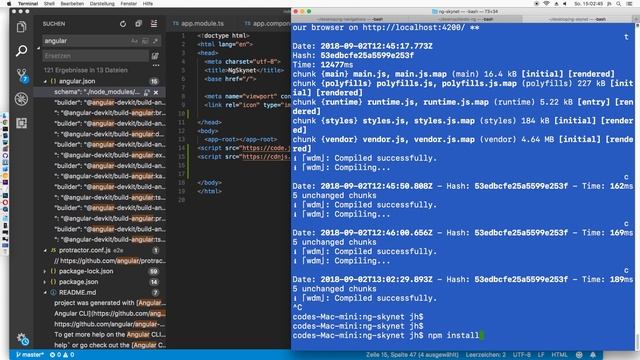Change line ending via LF status item
This screenshot has height=360, width=640.
tap(541, 355)
